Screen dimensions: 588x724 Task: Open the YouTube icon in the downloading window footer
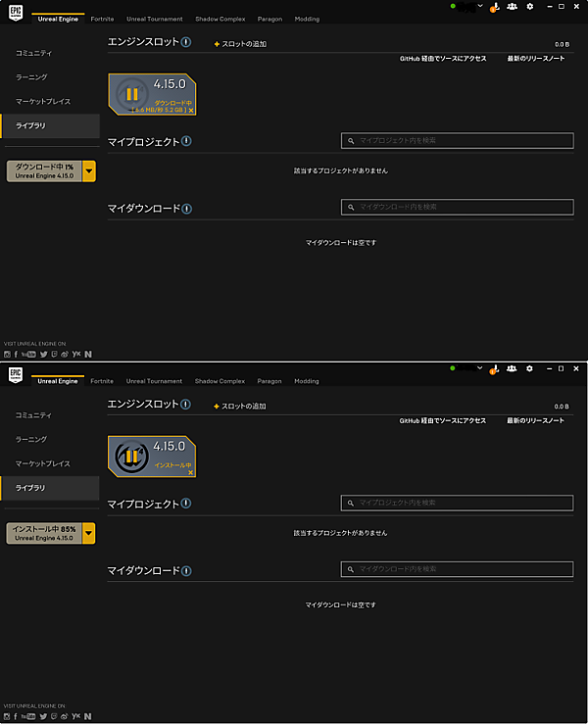[28, 354]
